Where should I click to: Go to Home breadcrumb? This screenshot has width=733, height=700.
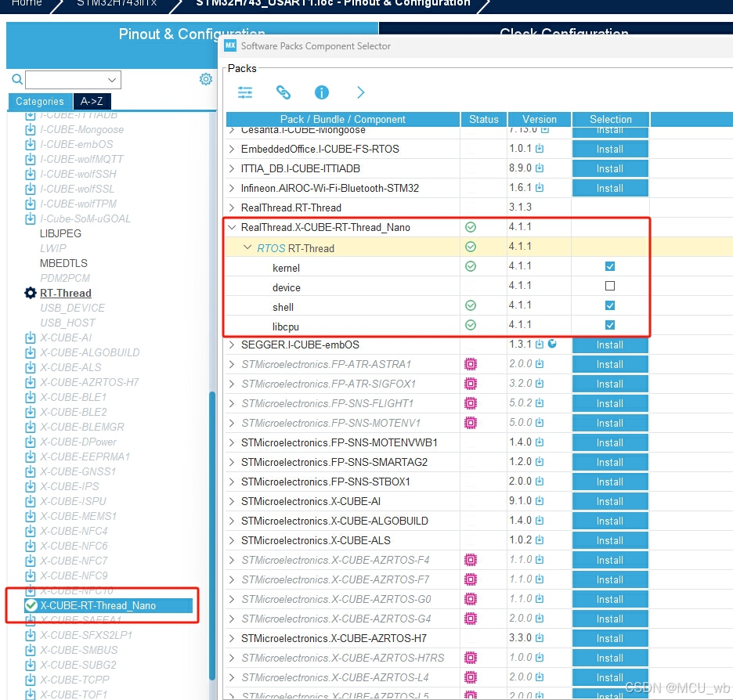coord(27,3)
